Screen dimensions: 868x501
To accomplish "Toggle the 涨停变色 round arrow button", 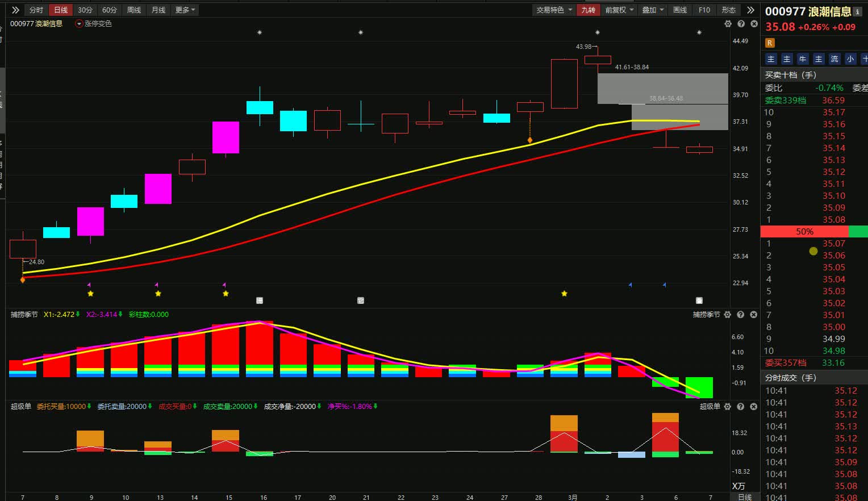I will point(79,24).
